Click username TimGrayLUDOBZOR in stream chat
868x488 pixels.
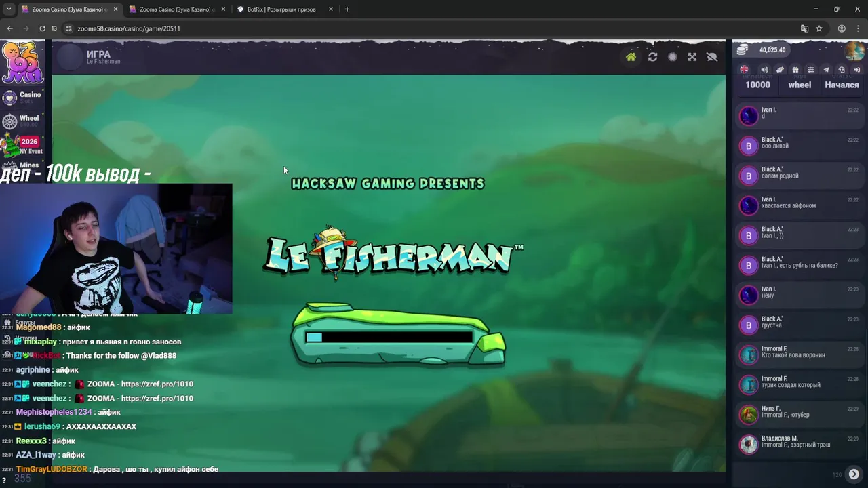click(x=52, y=469)
